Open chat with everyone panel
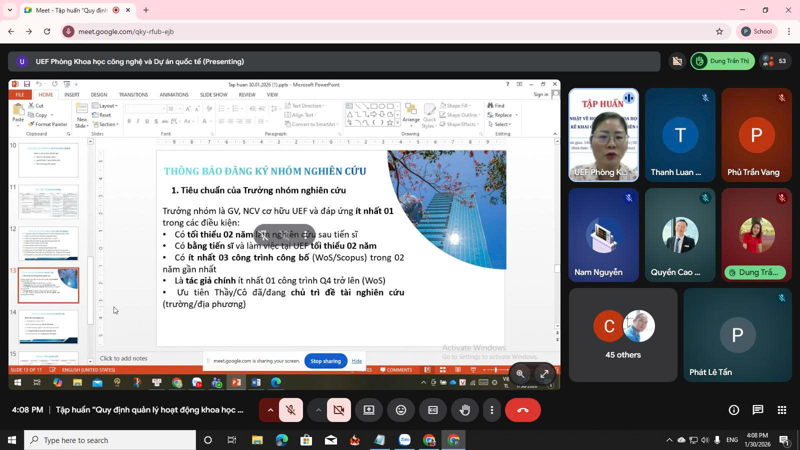The image size is (800, 450). point(759,410)
